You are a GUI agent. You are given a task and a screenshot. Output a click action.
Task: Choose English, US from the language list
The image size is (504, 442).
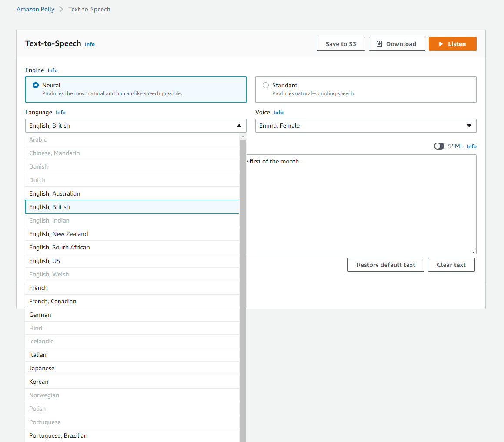pos(132,261)
